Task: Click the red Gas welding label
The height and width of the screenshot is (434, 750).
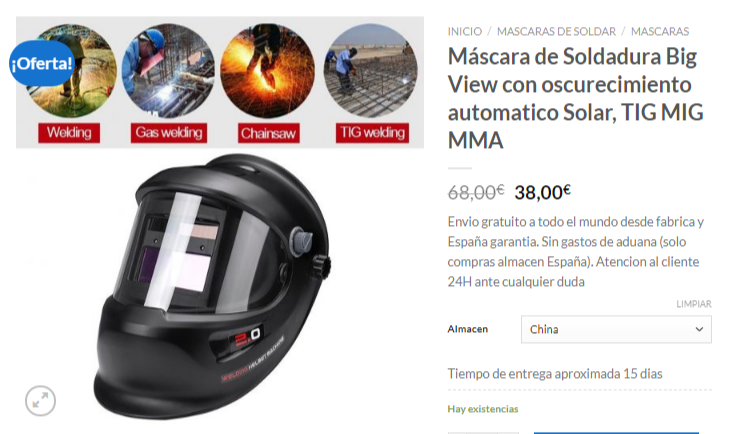Action: point(169,133)
